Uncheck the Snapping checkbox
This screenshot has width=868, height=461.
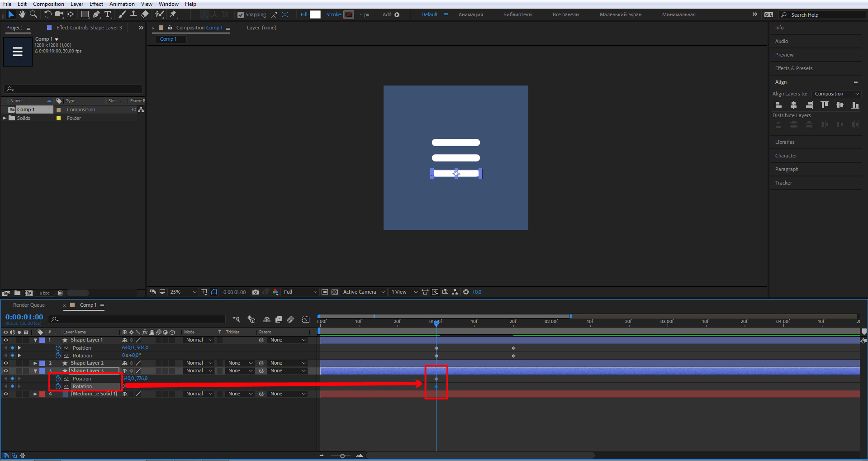click(x=241, y=15)
